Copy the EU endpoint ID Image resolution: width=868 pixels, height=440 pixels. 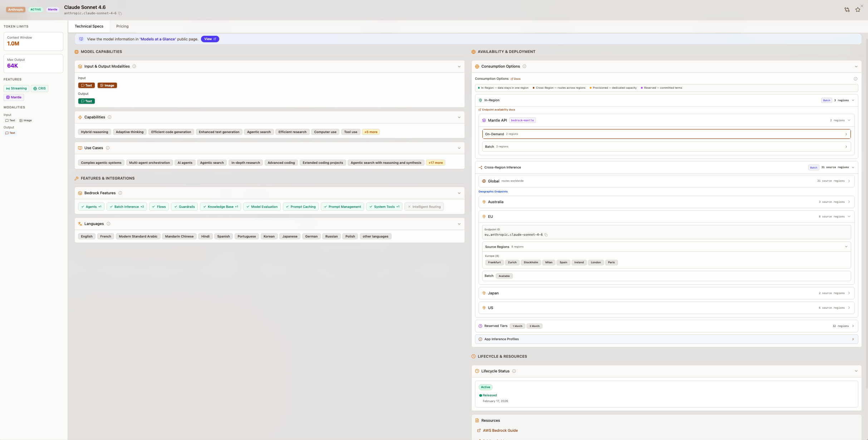tap(546, 235)
